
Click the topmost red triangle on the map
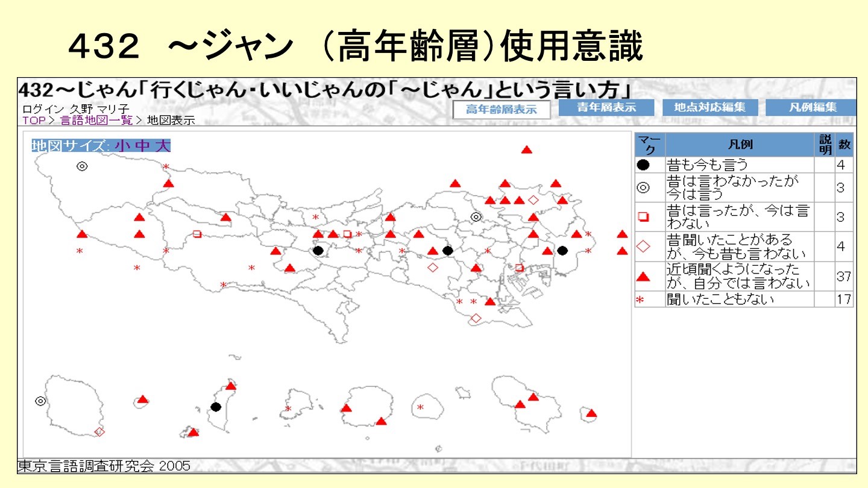pyautogui.click(x=526, y=149)
